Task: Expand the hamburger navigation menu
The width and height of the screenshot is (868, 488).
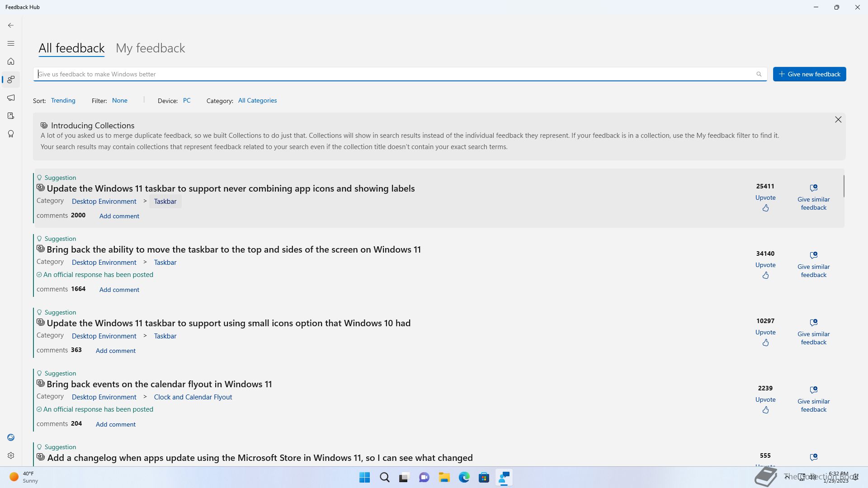Action: (11, 43)
